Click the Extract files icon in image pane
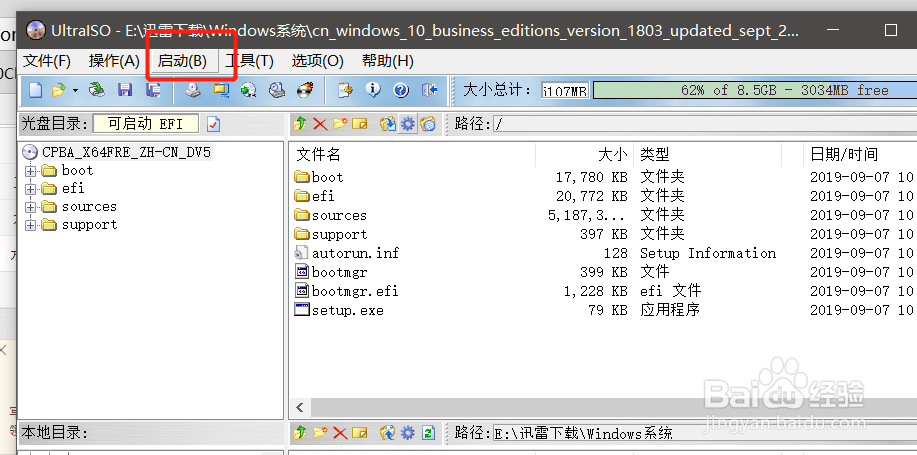This screenshot has height=455, width=917. pos(388,123)
